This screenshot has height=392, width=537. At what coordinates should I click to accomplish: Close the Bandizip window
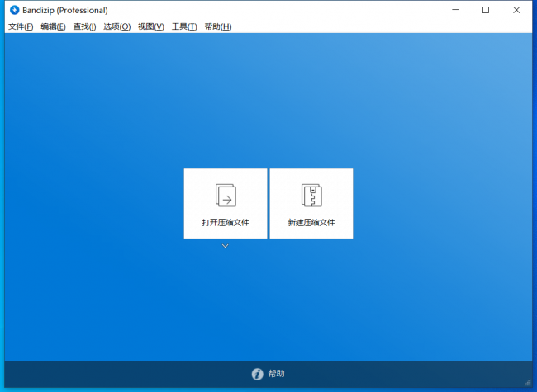pos(516,10)
